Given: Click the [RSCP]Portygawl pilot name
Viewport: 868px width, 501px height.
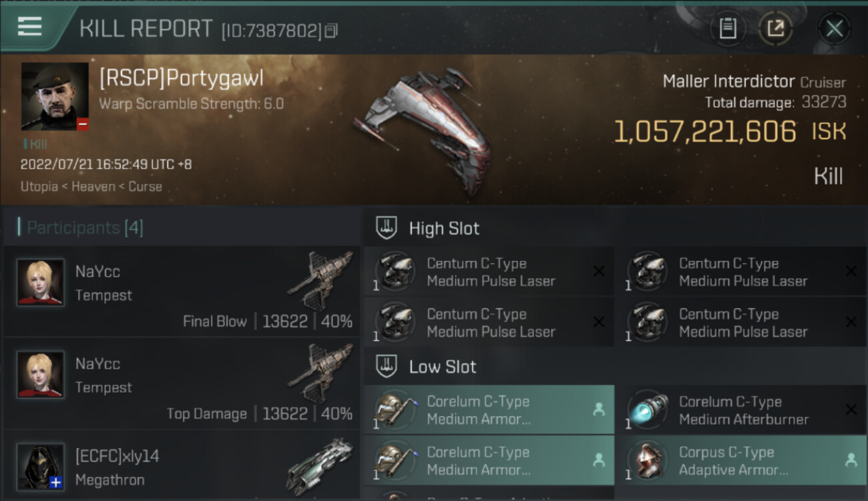Looking at the screenshot, I should click(x=182, y=78).
